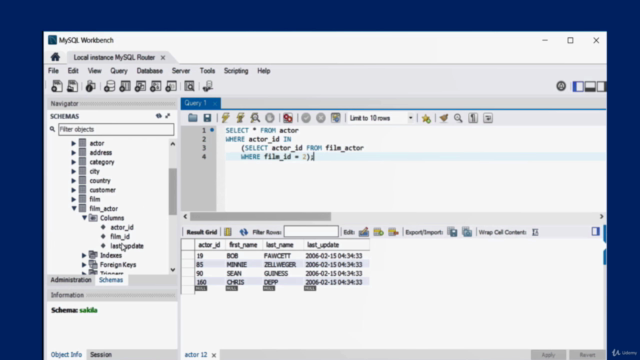Click create new function icon
The height and width of the screenshot is (360, 640).
point(171,86)
